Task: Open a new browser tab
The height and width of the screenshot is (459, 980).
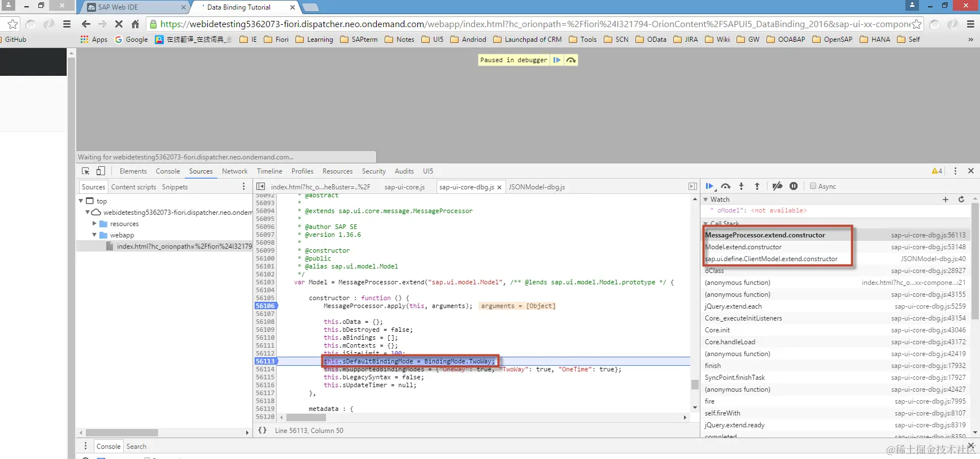Action: [311, 7]
